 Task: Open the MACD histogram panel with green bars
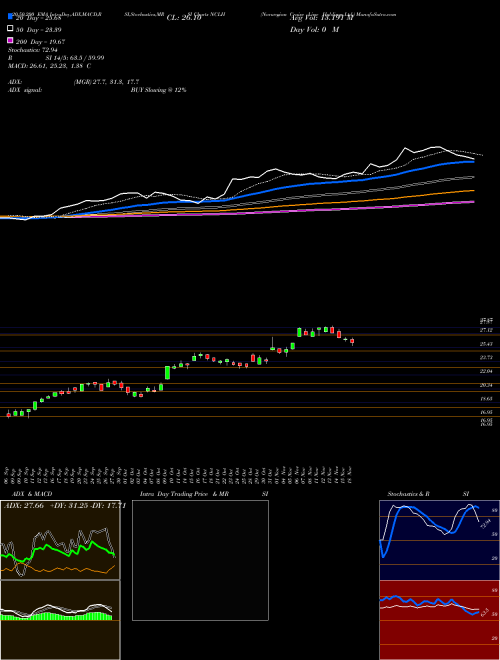click(60, 620)
